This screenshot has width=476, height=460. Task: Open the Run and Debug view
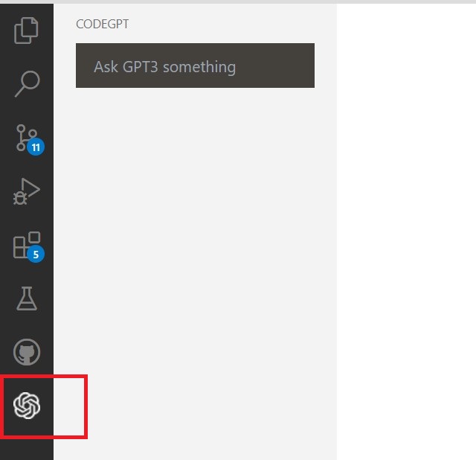(x=27, y=191)
